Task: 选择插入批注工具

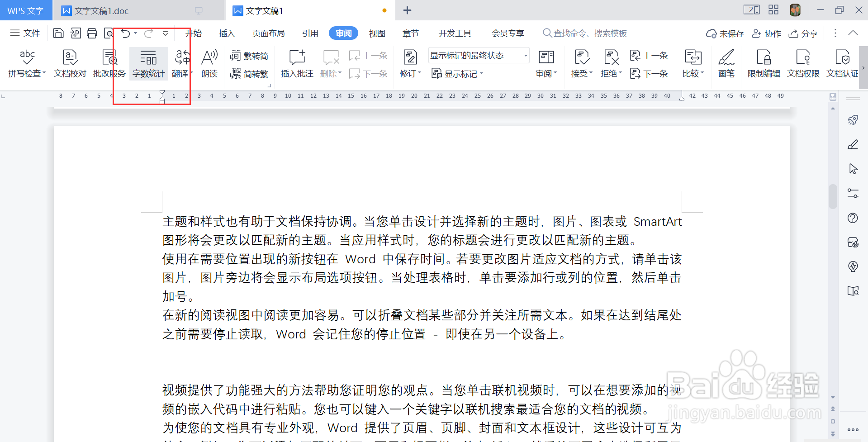Action: click(296, 63)
